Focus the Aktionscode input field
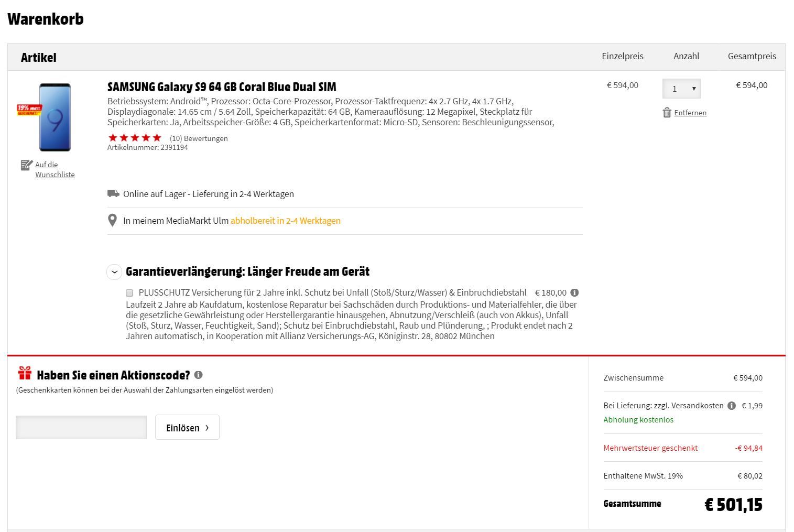Image resolution: width=794 pixels, height=532 pixels. pos(81,427)
